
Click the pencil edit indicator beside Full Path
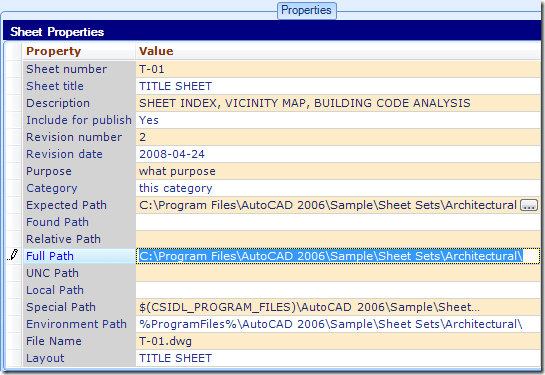pos(13,255)
